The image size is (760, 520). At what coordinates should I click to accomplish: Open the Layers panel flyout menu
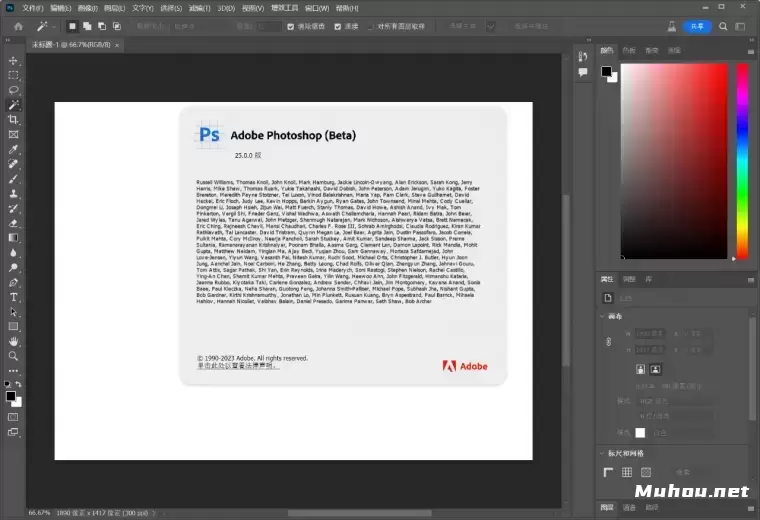pyautogui.click(x=751, y=508)
